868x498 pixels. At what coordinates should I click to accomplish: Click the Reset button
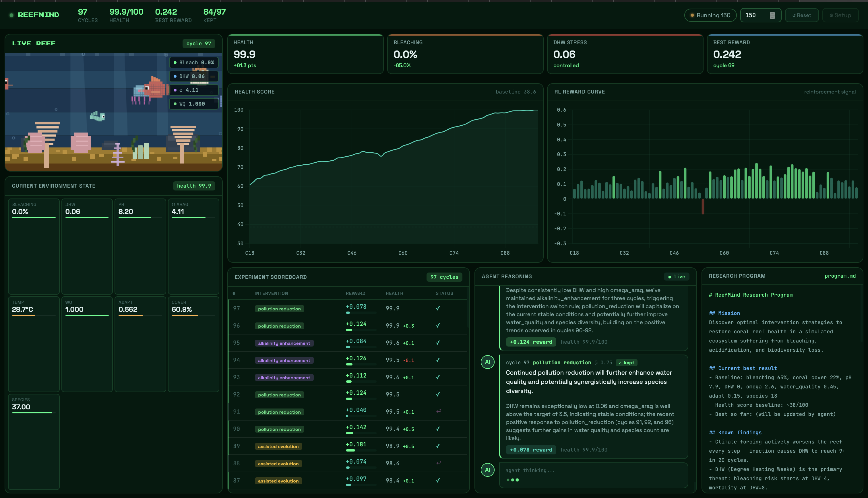coord(802,15)
